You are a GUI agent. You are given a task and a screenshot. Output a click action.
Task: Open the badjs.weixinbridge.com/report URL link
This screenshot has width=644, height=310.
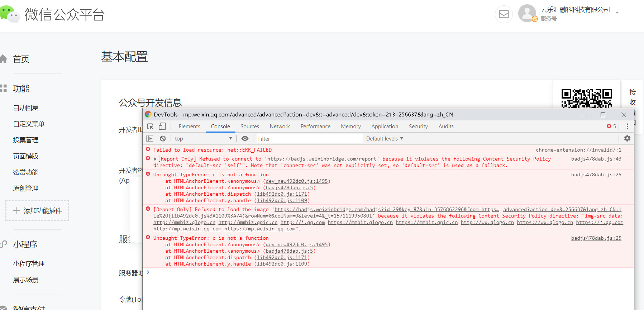click(322, 159)
